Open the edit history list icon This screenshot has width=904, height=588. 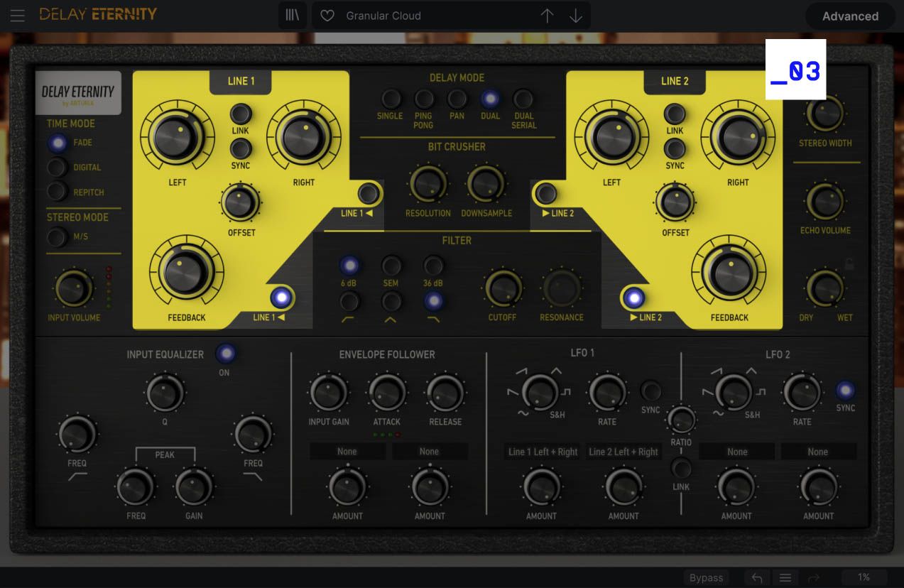click(785, 577)
